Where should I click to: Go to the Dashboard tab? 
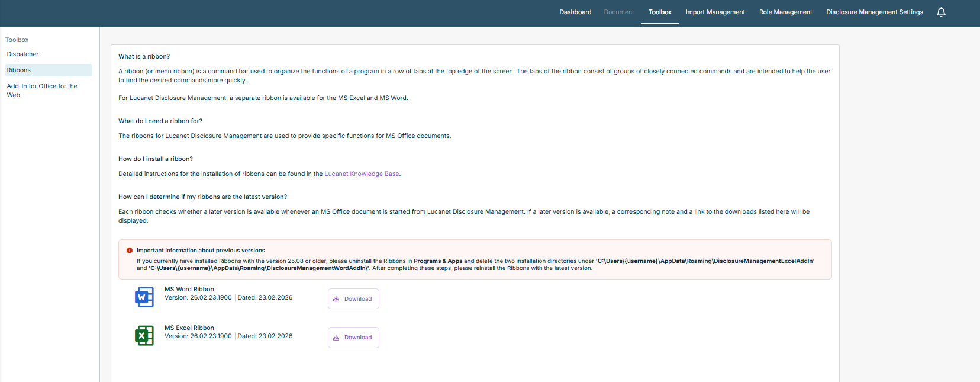click(x=575, y=12)
